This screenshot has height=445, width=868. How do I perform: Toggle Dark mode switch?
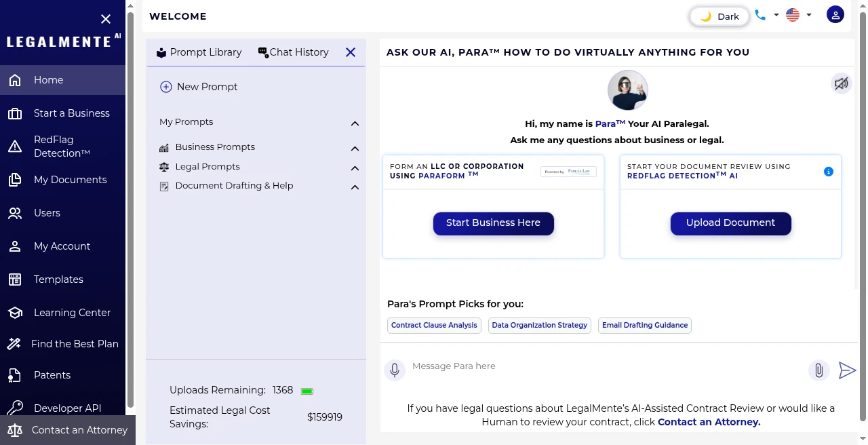(719, 16)
